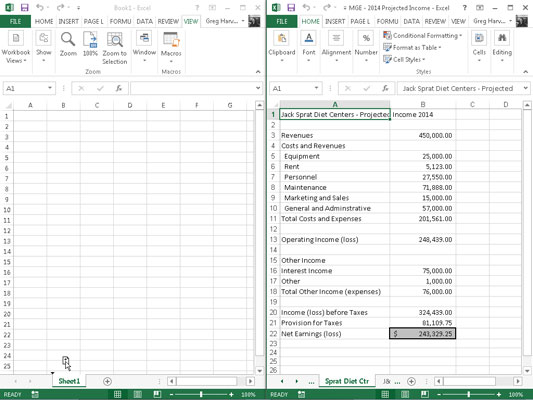Select the Sprat Diet Ctr sheet tab
The image size is (533, 400).
coord(347,381)
